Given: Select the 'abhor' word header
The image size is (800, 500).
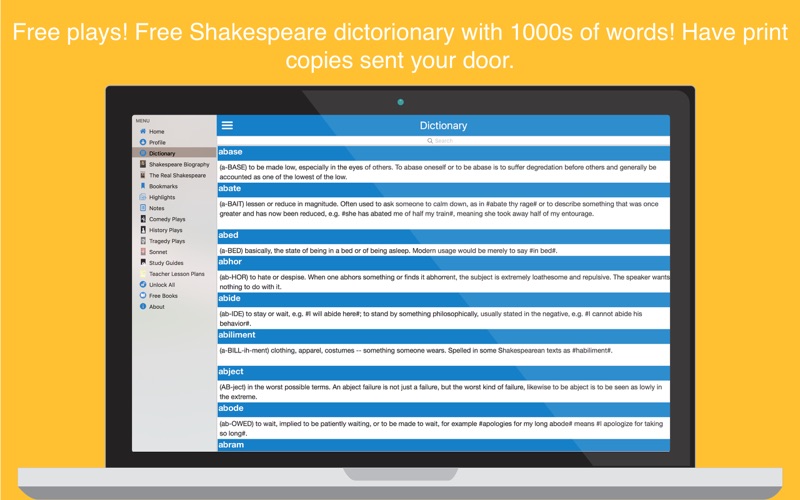Looking at the screenshot, I should 443,263.
